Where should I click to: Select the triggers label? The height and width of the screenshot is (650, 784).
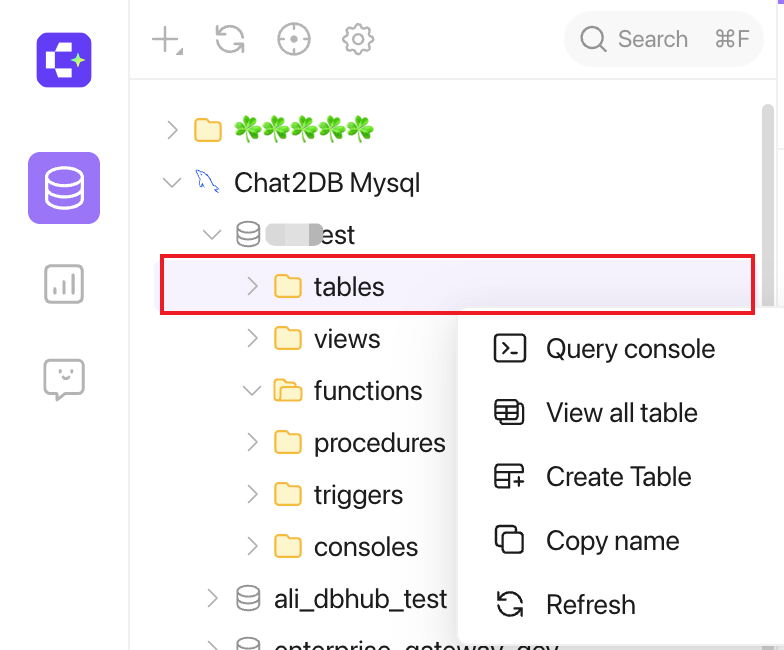(x=358, y=496)
